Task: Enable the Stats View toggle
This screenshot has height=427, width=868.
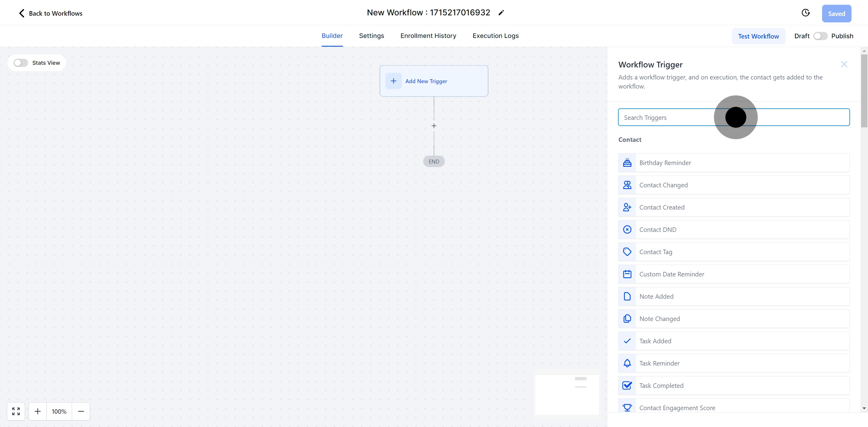Action: pyautogui.click(x=20, y=63)
